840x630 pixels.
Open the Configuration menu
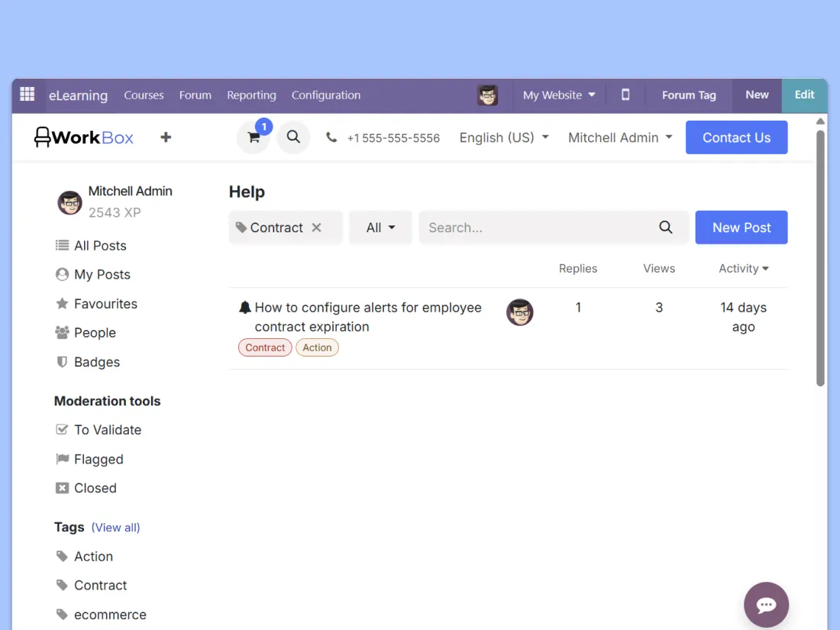coord(326,95)
